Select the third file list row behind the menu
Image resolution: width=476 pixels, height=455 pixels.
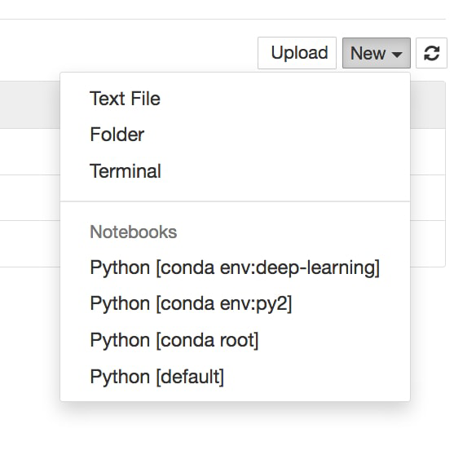coord(29,244)
